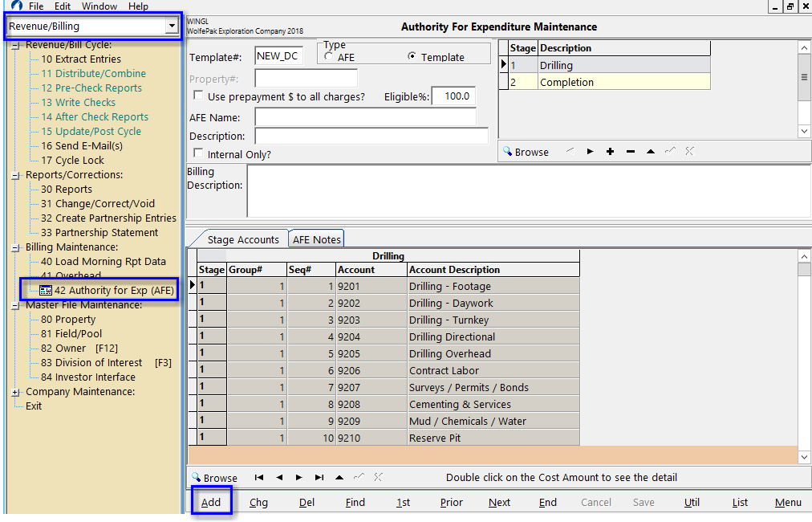Click the insert (+) icon in stage Browse toolbar
The width and height of the screenshot is (812, 522).
pos(610,151)
